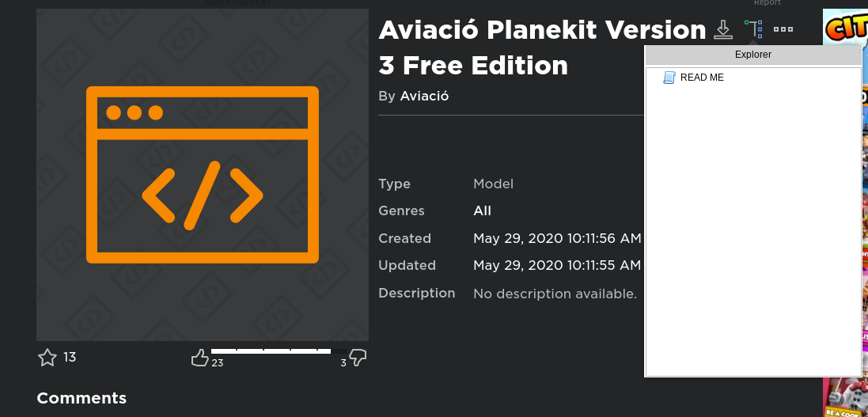Click the orange code window thumbnail
This screenshot has height=417, width=868.
203,174
